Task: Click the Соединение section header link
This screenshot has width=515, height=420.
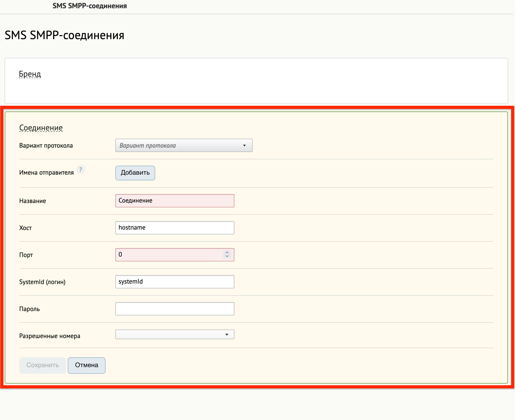Action: 41,127
